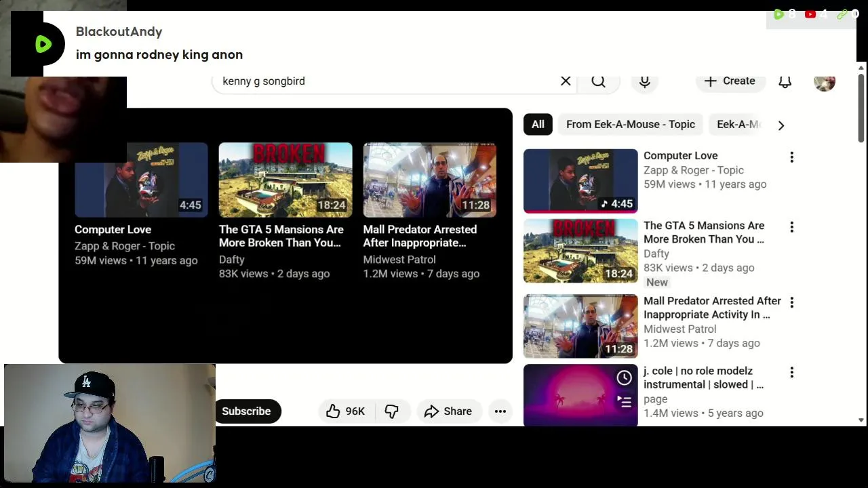Click endscreen title Computer Love
Image resolution: width=868 pixels, height=488 pixels.
tap(113, 230)
